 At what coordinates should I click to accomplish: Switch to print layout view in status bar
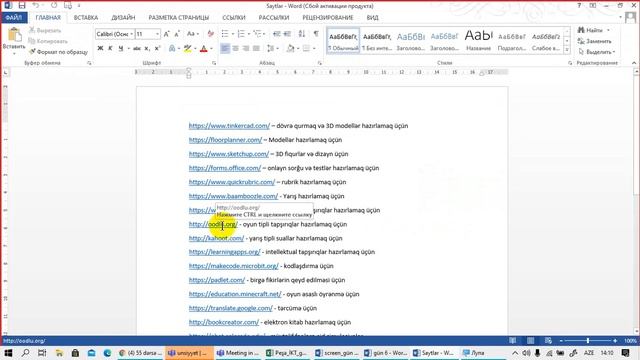pos(530,340)
